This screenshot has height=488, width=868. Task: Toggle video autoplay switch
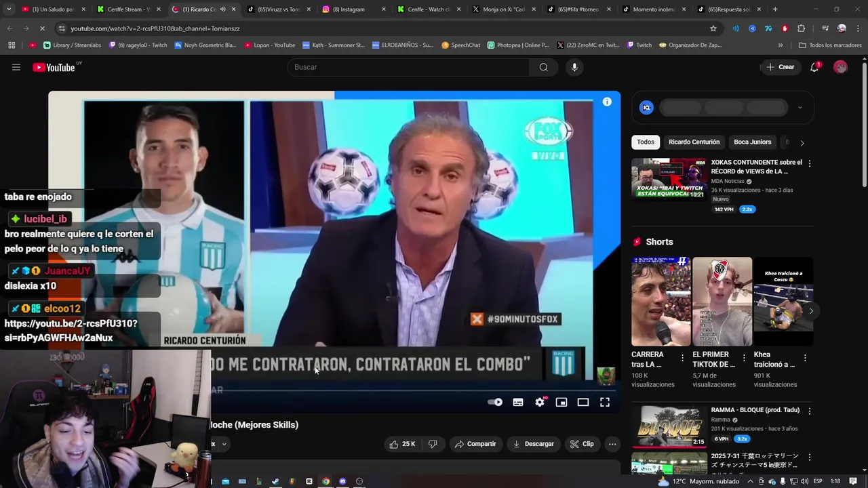(x=495, y=402)
